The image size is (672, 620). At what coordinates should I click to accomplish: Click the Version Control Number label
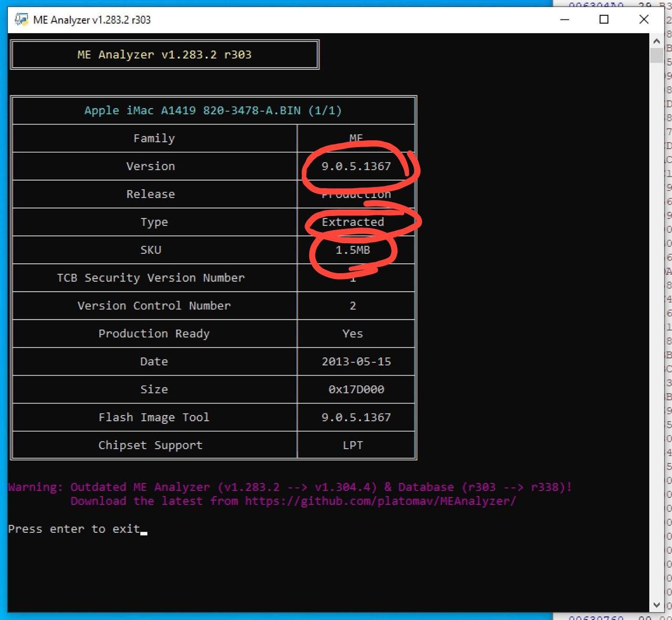tap(154, 305)
